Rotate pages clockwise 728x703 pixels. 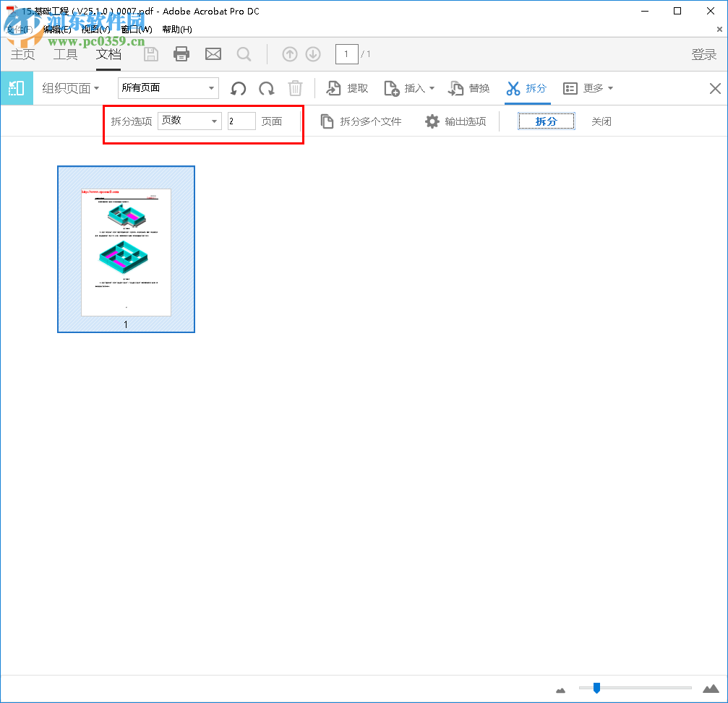pos(266,88)
